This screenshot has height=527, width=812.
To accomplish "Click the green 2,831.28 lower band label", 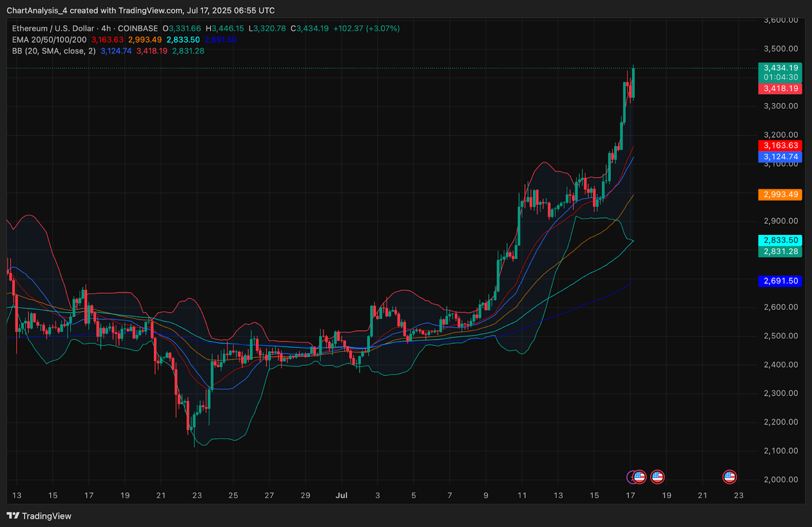I will tap(780, 251).
